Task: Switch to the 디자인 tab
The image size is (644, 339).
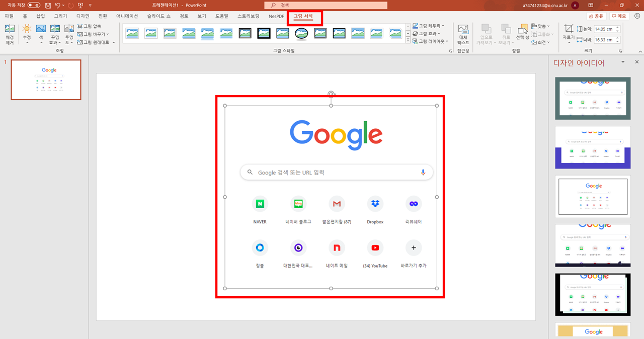Action: (83, 16)
